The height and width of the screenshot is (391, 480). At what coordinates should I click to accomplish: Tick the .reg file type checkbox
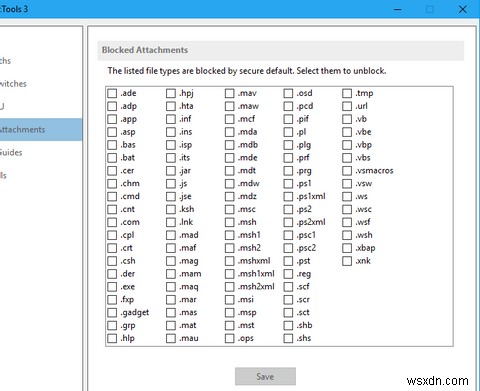288,274
